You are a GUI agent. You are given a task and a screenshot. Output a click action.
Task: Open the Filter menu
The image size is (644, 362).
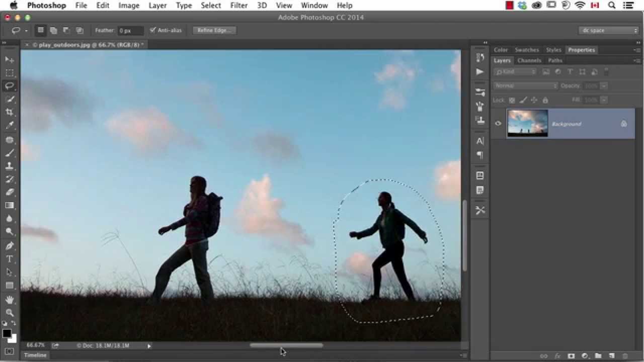(238, 6)
